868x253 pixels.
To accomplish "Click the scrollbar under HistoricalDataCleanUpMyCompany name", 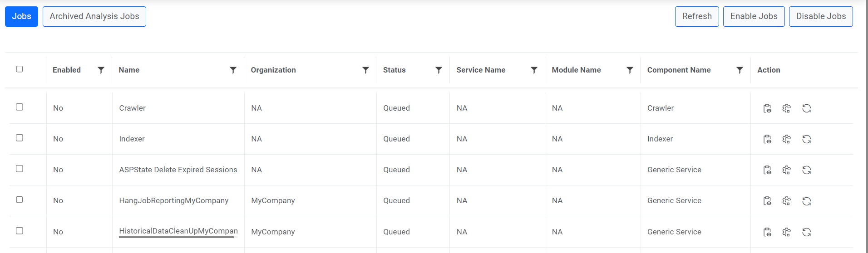I will (176, 237).
